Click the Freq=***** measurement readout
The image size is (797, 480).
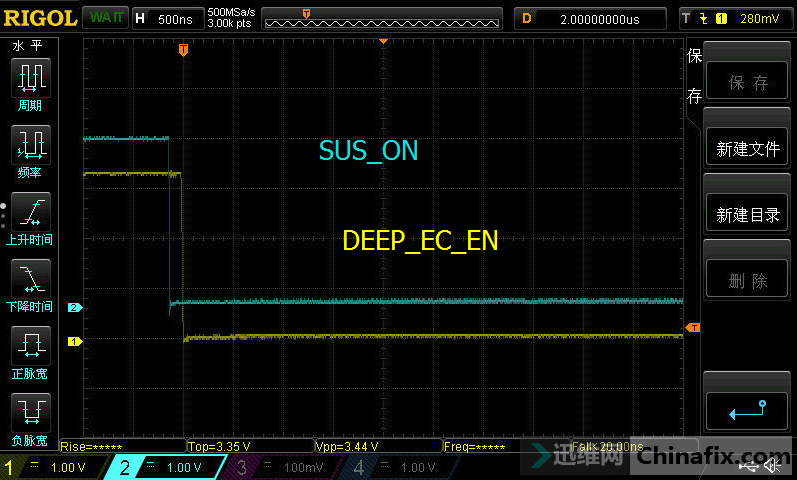click(475, 447)
